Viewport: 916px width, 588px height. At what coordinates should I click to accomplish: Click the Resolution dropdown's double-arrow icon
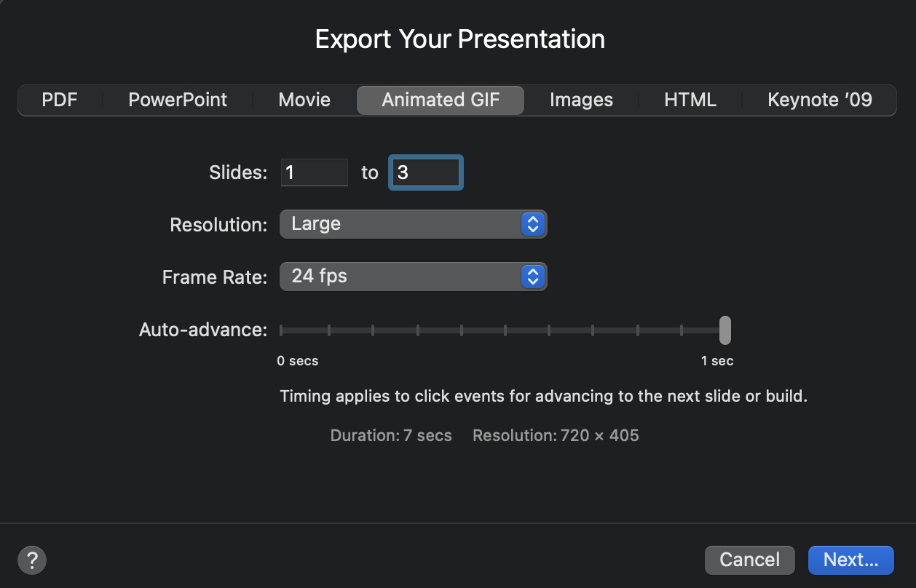(533, 224)
